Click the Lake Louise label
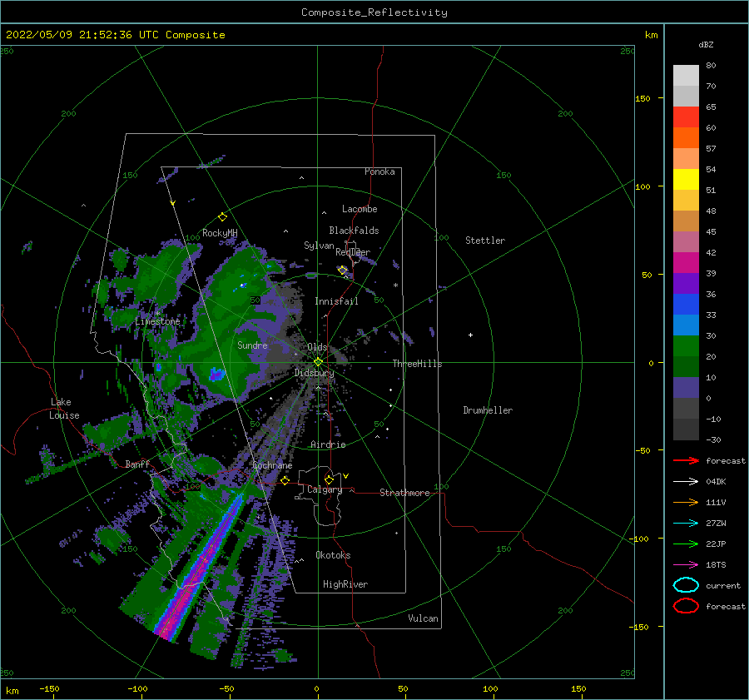The width and height of the screenshot is (749, 700). click(x=65, y=409)
